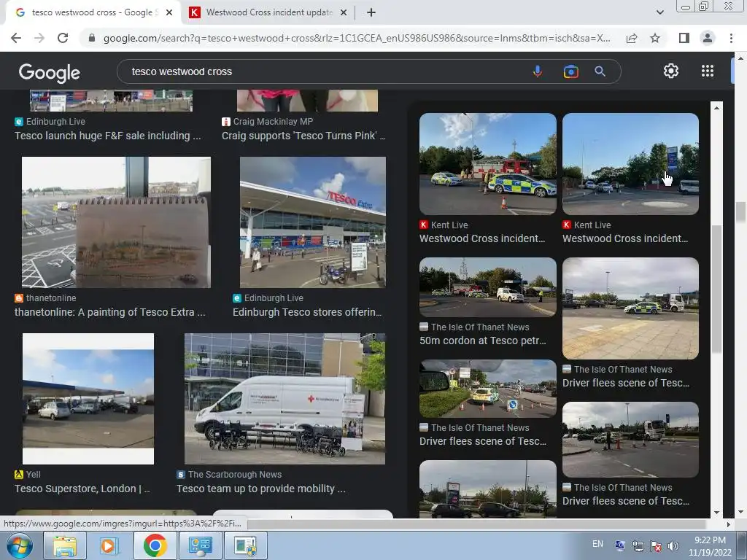Open the Yell Tesco Superstore petrol station image

point(88,399)
